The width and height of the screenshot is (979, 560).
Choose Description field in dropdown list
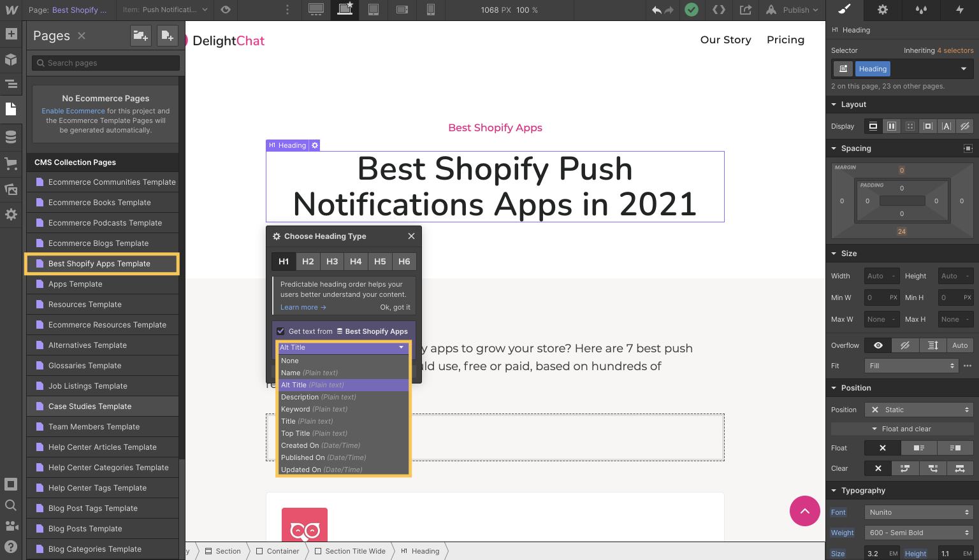(344, 397)
